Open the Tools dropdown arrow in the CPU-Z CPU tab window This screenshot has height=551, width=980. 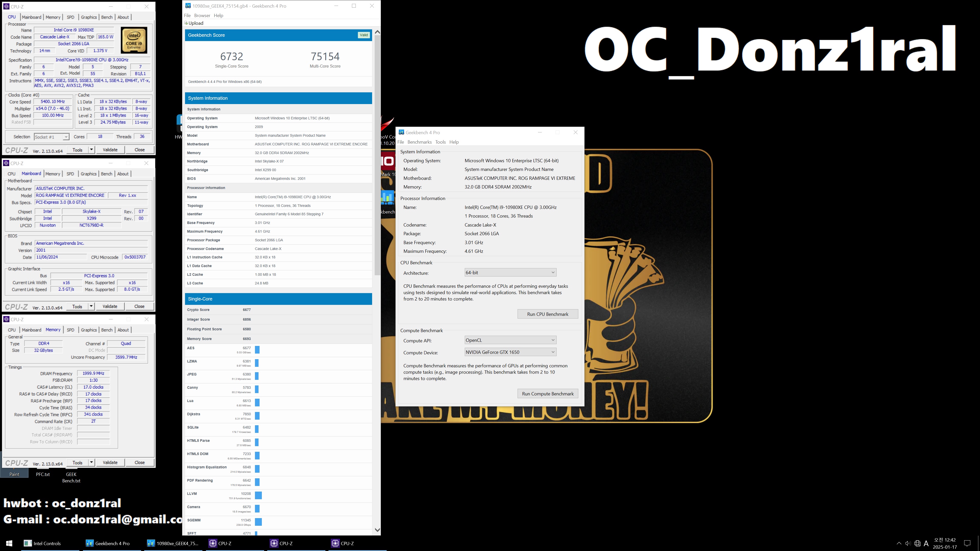(91, 150)
